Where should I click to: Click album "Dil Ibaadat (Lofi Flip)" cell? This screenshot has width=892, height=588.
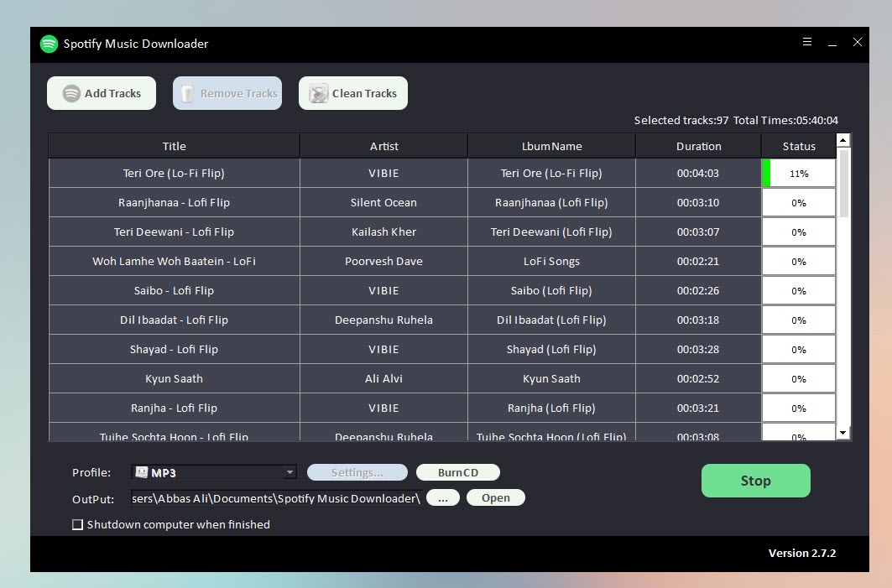point(552,320)
